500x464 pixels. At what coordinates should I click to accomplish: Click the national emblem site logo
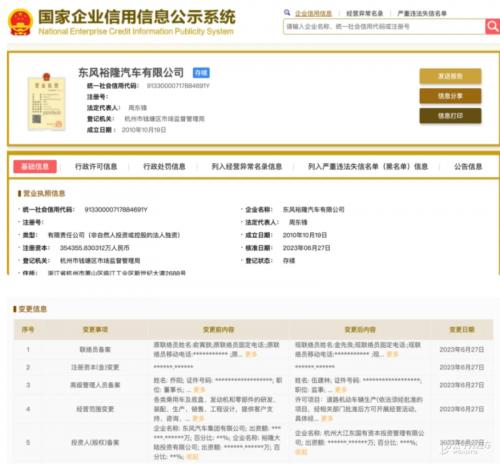pos(20,22)
